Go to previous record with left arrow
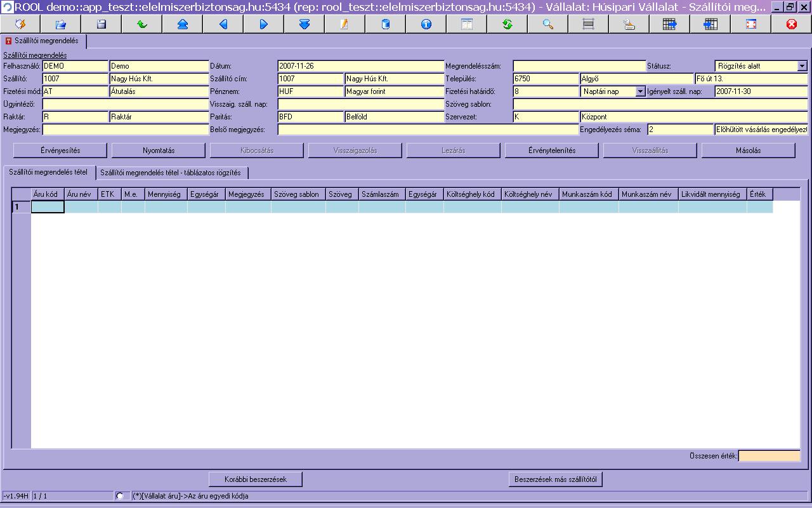Viewport: 812px width, 508px height. tap(223, 24)
